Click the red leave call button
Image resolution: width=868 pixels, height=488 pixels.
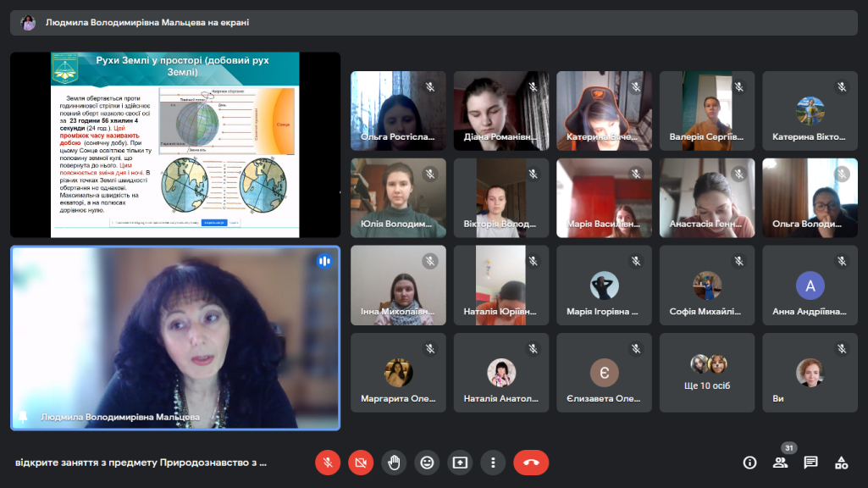pyautogui.click(x=531, y=463)
